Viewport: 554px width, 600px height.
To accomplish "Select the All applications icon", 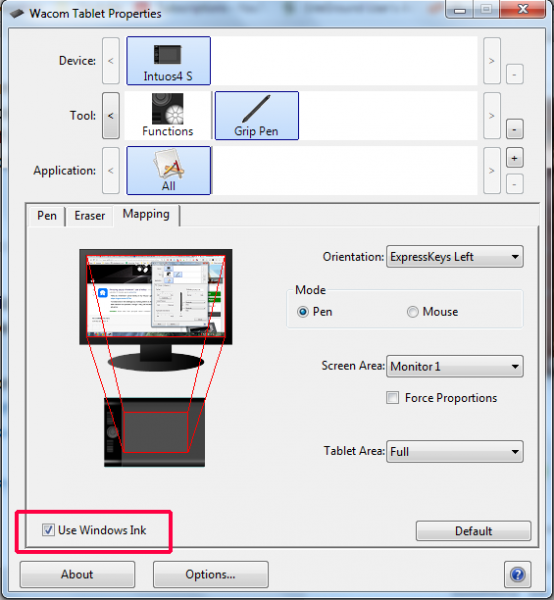I will click(168, 170).
